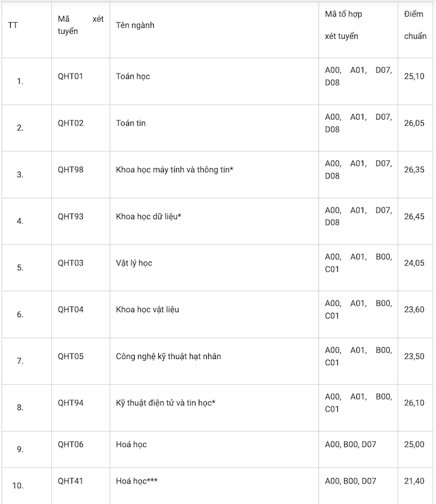Screen dimensions: 436x504
Task: Select the "Vật lý học" major
Action: point(134,263)
